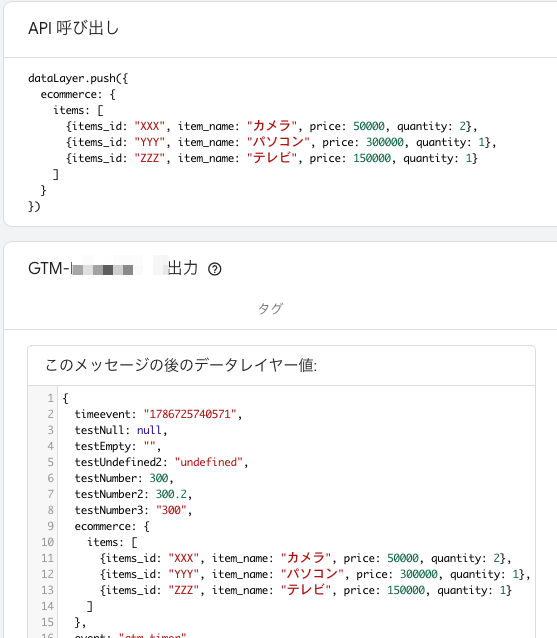Click the このメッセージの後のデータレイヤー値 heading
557x638 pixels.
(181, 365)
